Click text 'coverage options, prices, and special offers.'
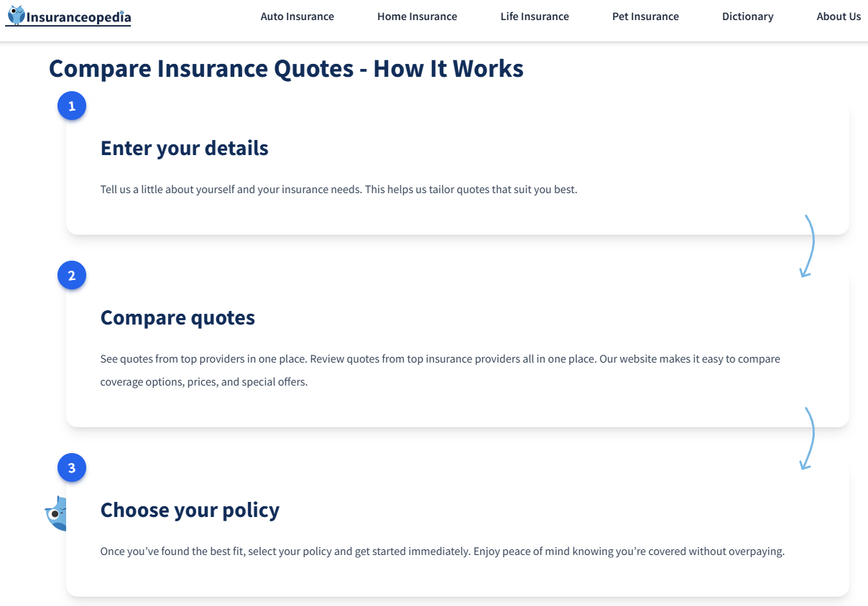Viewport: 868px width, 606px height. pyautogui.click(x=204, y=382)
